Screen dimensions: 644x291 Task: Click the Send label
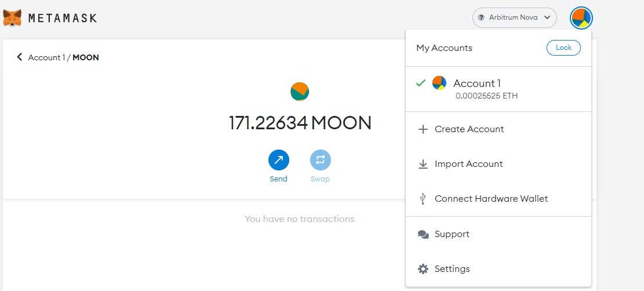(278, 179)
